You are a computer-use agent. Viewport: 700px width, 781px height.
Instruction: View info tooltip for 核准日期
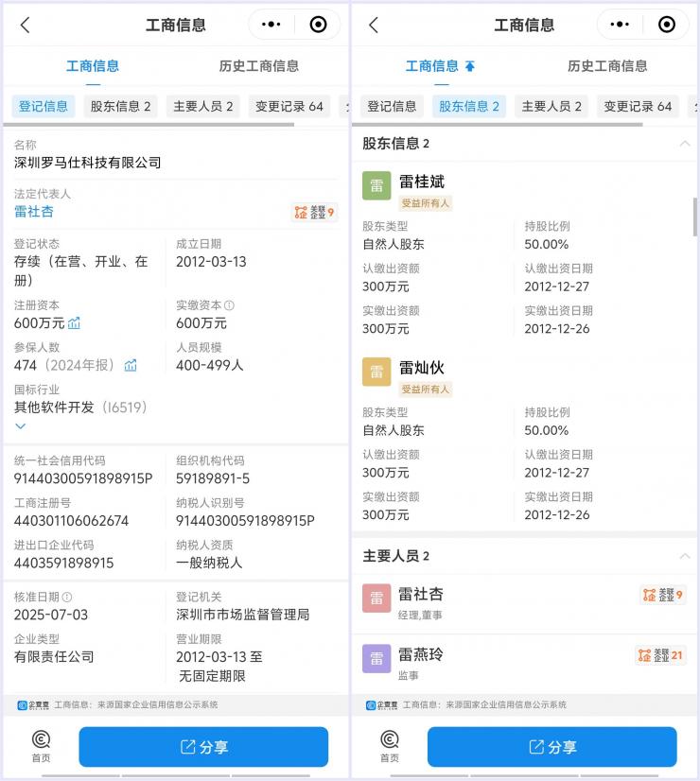[67, 597]
